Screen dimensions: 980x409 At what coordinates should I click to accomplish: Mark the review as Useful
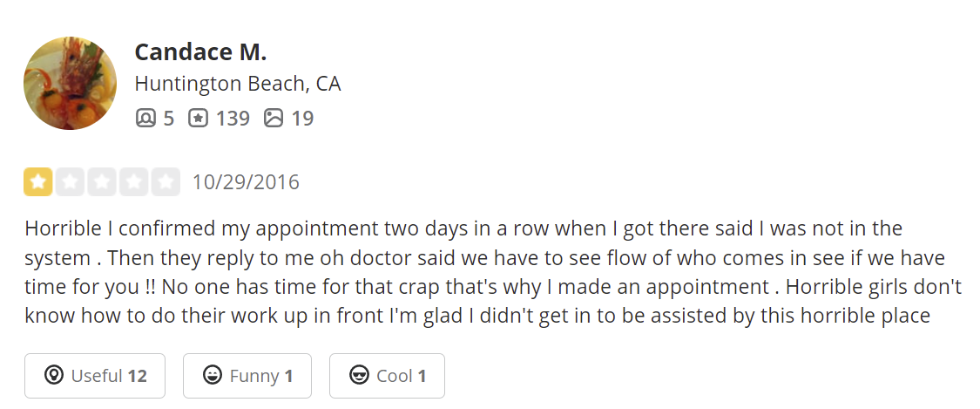(95, 376)
